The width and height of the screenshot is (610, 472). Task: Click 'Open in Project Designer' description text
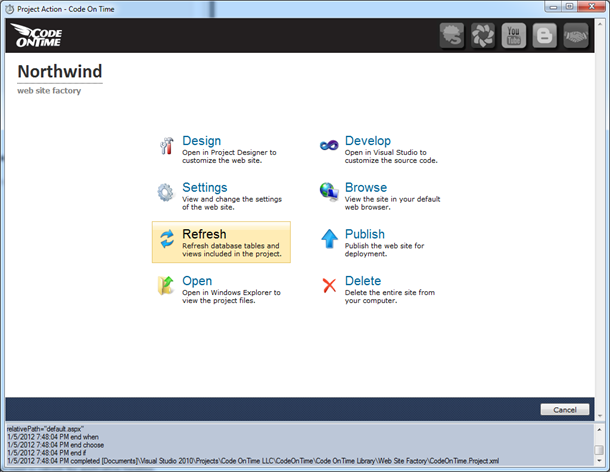(x=229, y=156)
